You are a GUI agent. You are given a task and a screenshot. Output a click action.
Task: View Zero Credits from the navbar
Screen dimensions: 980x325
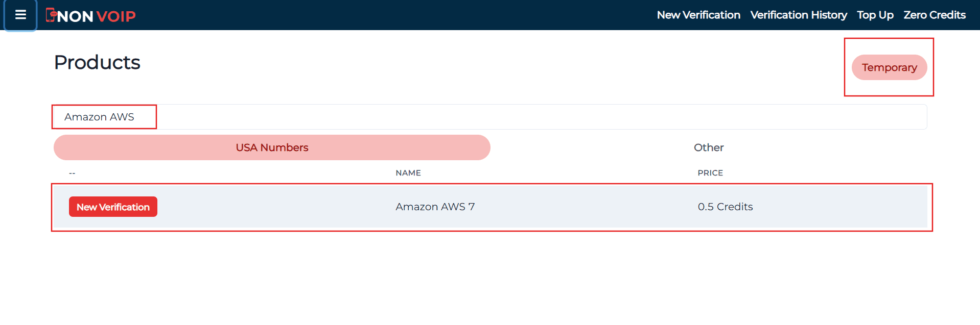934,15
